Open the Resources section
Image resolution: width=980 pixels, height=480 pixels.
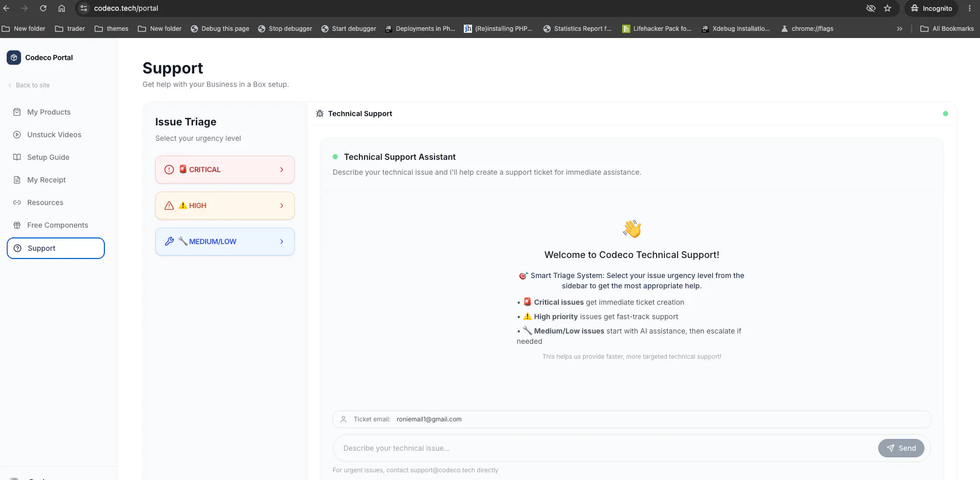56,202
